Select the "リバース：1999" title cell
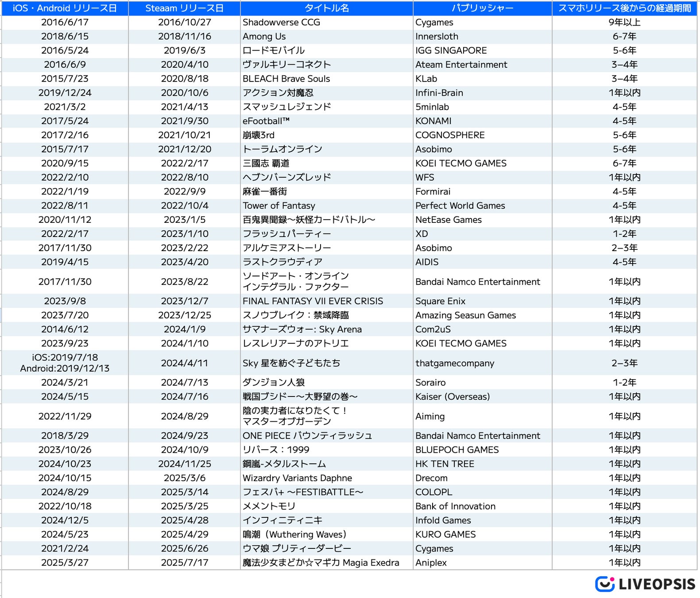The image size is (700, 598). 327,450
